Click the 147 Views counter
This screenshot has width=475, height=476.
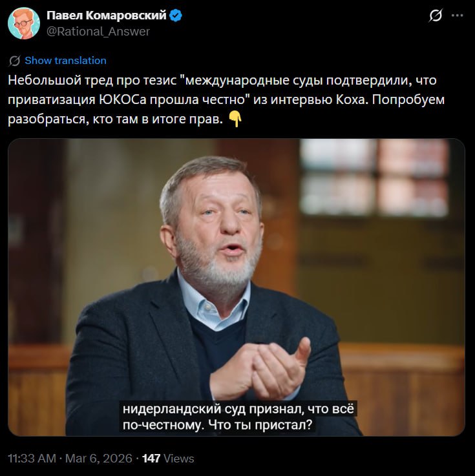168,458
